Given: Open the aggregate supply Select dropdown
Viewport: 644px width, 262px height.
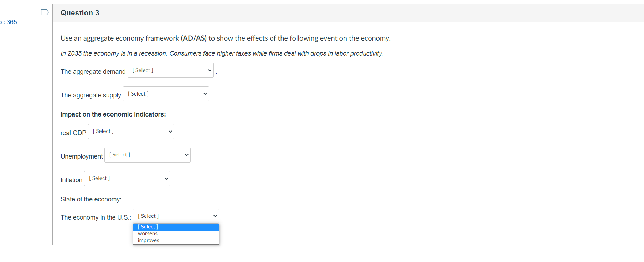Looking at the screenshot, I should point(166,93).
